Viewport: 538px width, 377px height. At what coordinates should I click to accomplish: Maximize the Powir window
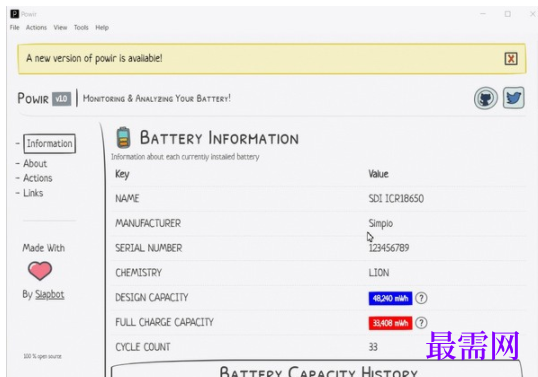click(507, 14)
